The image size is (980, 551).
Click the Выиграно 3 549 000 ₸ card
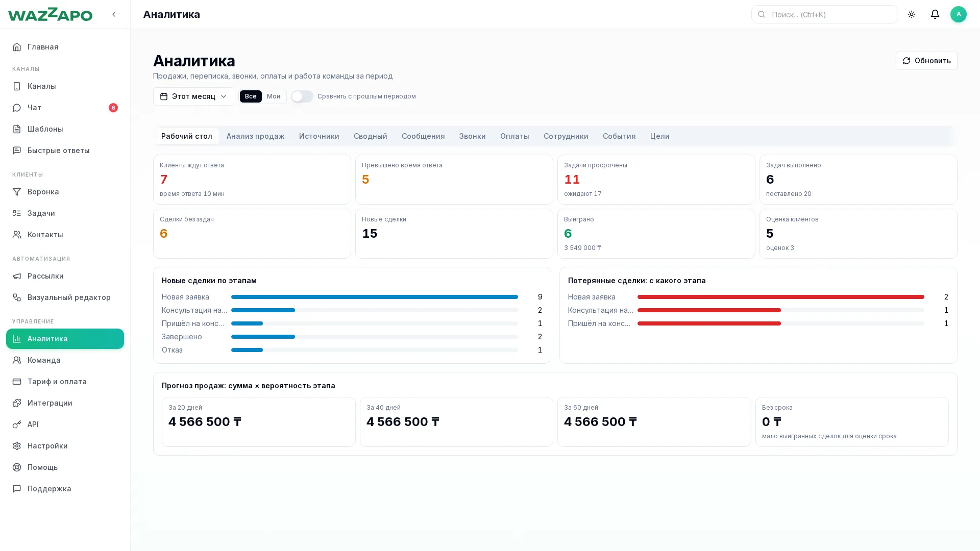click(656, 234)
